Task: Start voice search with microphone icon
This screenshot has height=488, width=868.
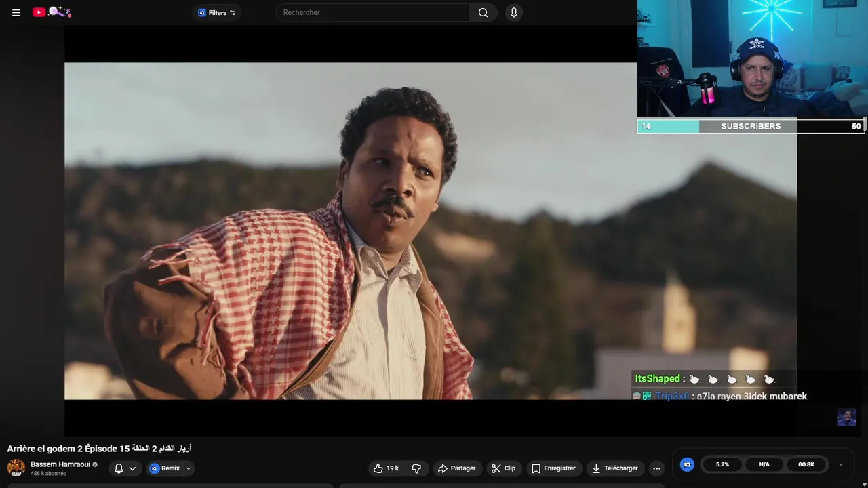Action: [x=514, y=12]
